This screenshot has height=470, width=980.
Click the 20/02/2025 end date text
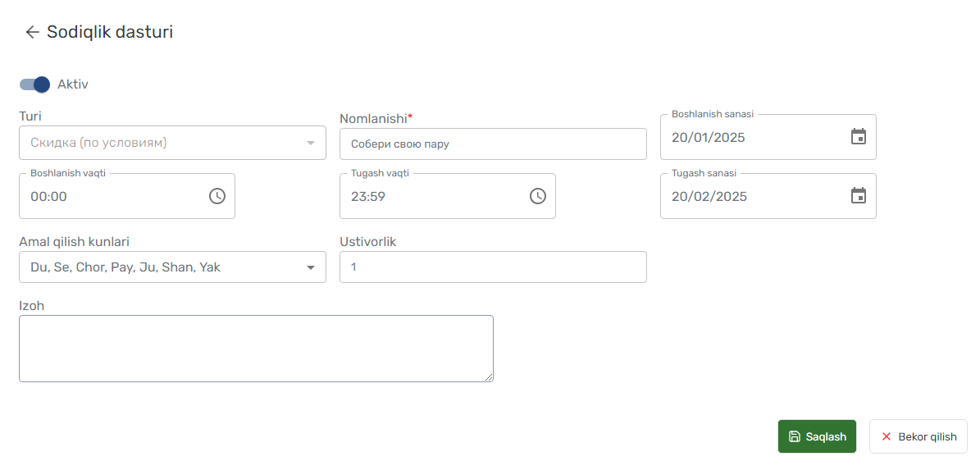coord(709,196)
